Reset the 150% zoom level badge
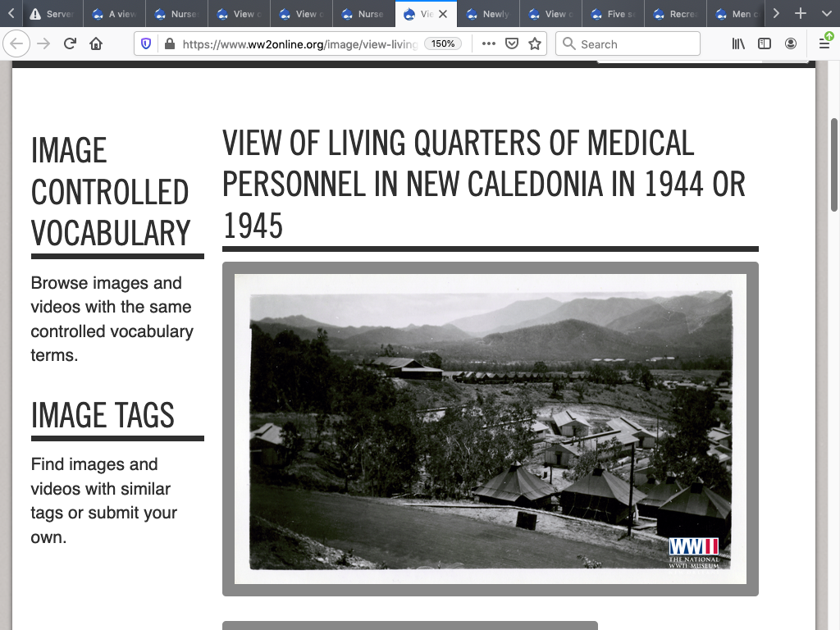The width and height of the screenshot is (840, 630). (443, 44)
